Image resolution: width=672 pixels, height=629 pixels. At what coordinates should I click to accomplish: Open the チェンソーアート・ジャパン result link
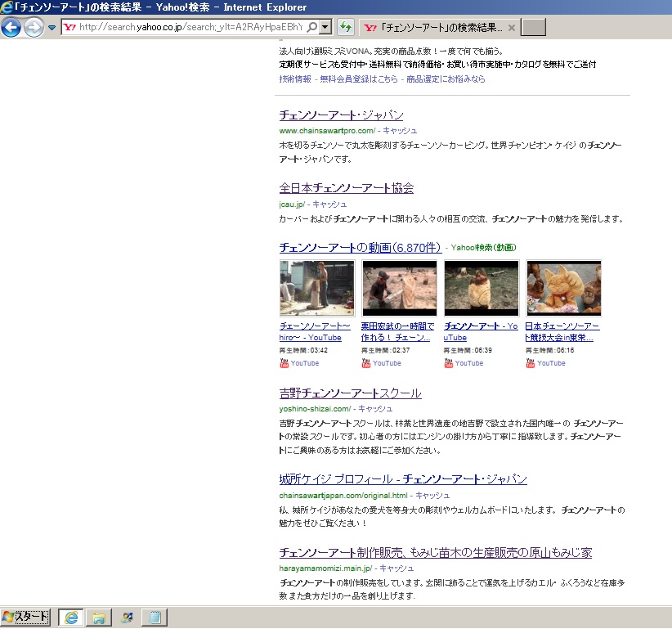341,115
